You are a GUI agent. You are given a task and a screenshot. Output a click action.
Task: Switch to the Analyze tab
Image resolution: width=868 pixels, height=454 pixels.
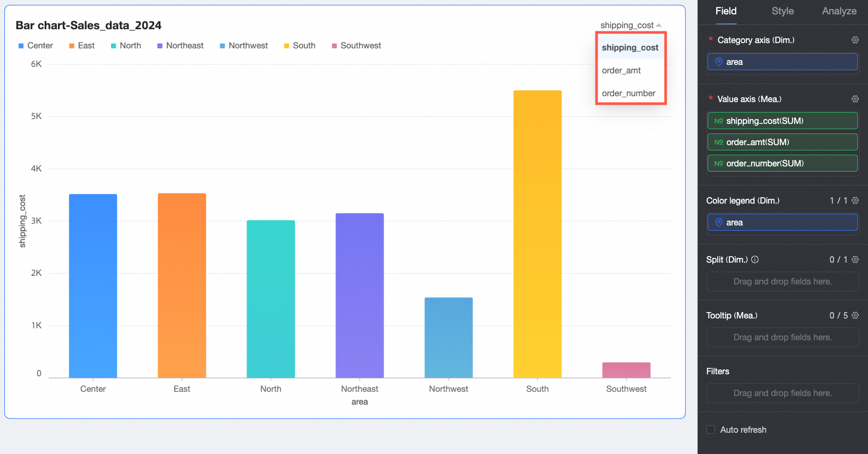click(839, 11)
